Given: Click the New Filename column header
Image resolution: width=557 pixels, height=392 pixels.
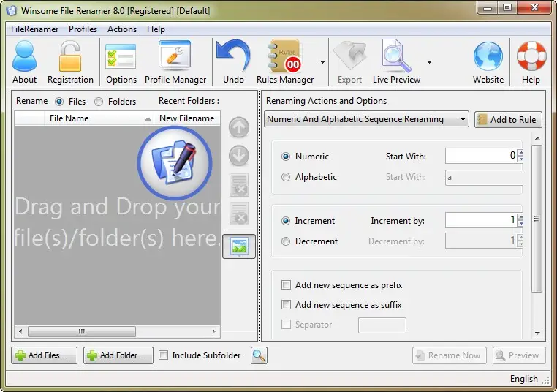Looking at the screenshot, I should click(187, 118).
